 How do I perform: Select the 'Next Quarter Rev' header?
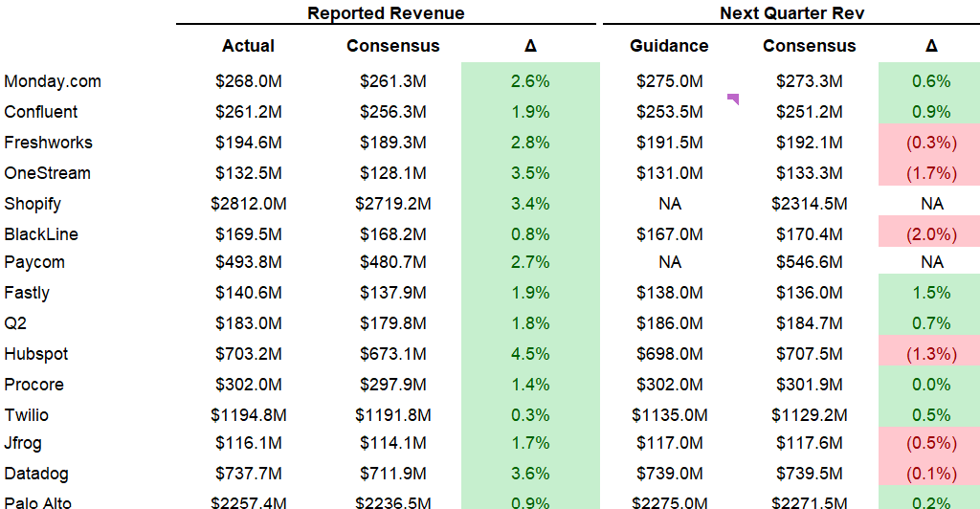pyautogui.click(x=791, y=13)
